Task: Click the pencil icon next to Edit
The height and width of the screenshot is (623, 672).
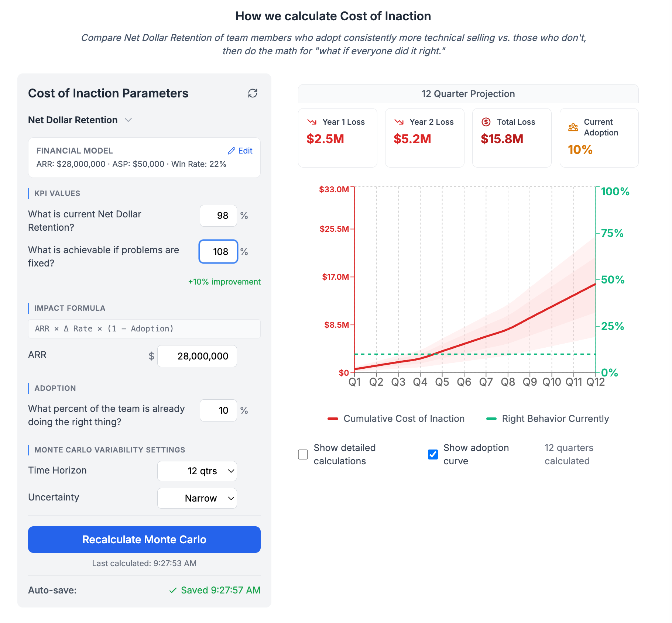Action: pyautogui.click(x=232, y=151)
